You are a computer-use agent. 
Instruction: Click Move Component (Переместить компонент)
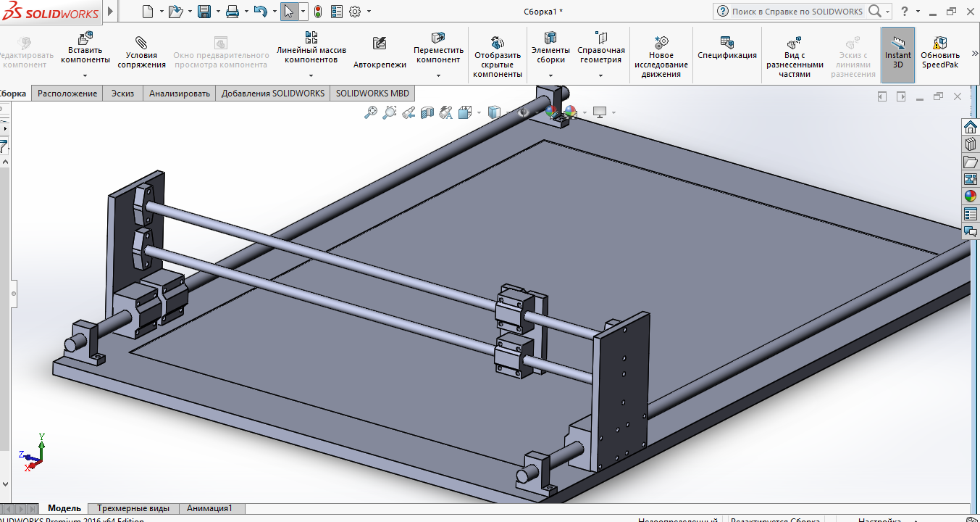coord(438,48)
